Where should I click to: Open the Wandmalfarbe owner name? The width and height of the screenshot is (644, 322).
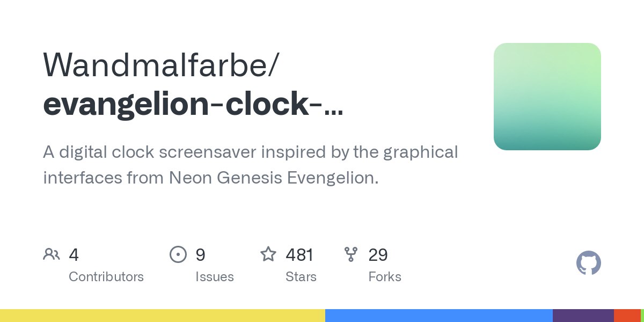coord(160,64)
